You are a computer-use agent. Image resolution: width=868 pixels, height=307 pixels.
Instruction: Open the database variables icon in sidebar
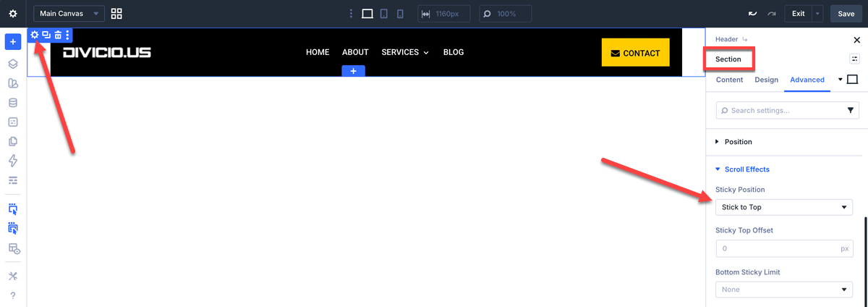pyautogui.click(x=13, y=103)
